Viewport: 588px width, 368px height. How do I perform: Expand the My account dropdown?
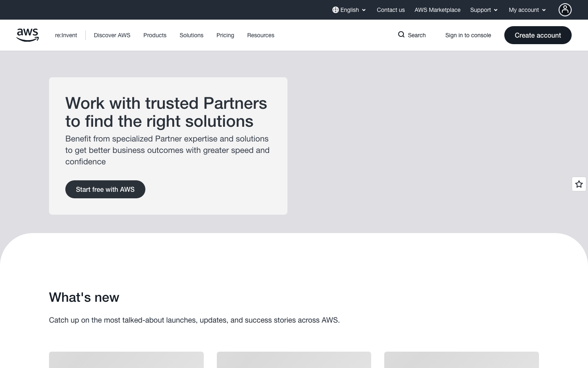coord(527,10)
